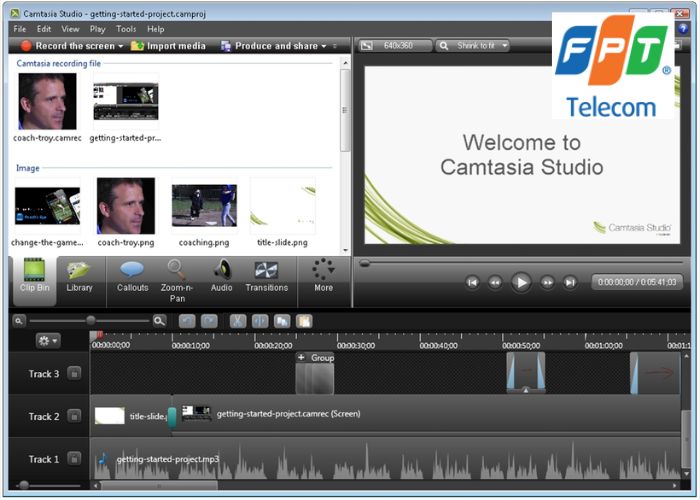The width and height of the screenshot is (700, 500).
Task: Click the Undo arrow in timeline toolbar
Action: point(187,321)
